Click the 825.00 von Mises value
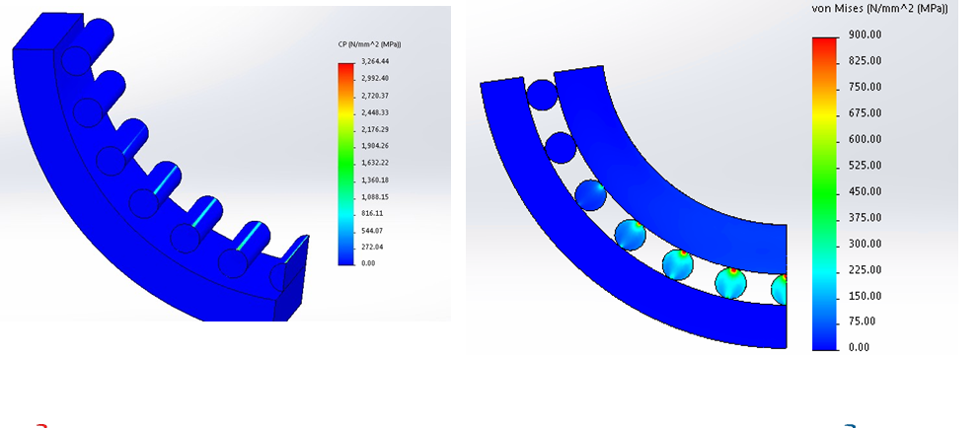 (865, 60)
